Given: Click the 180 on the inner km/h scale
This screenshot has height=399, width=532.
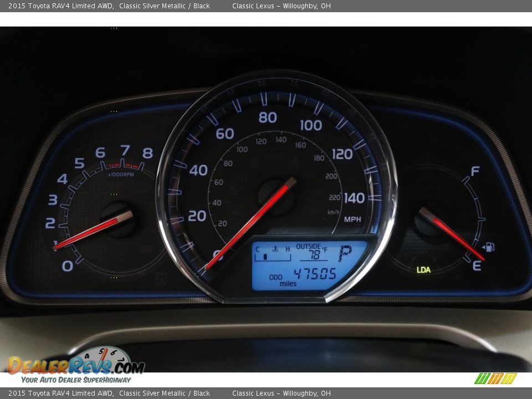Looking at the screenshot, I should coord(319,158).
